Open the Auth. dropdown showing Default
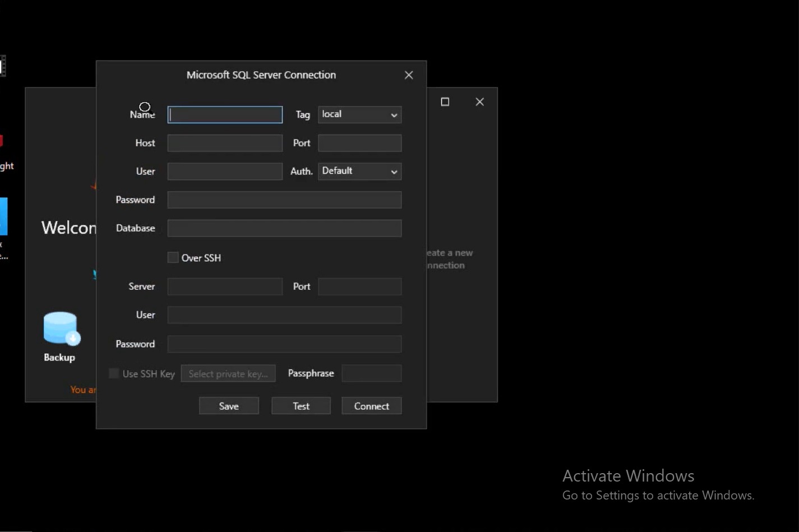The image size is (799, 532). point(359,172)
